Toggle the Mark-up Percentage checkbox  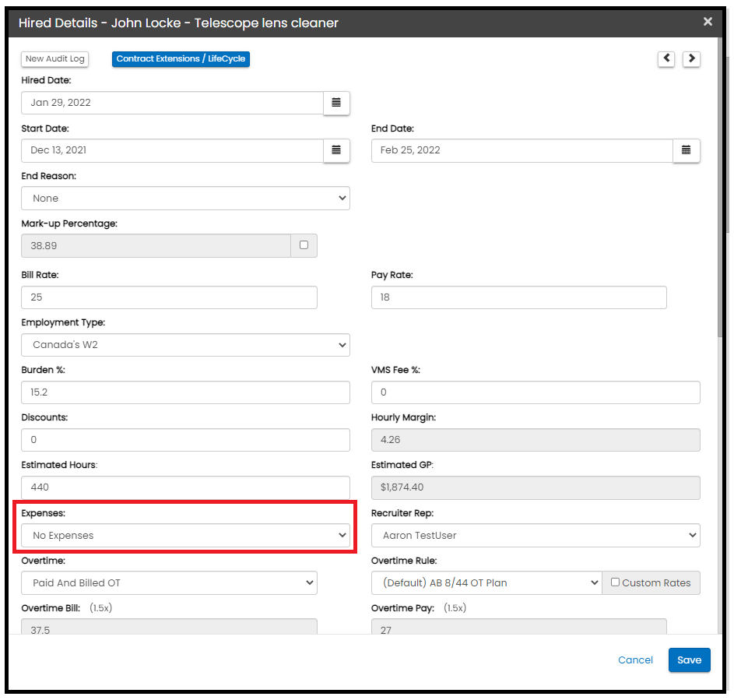coord(304,244)
